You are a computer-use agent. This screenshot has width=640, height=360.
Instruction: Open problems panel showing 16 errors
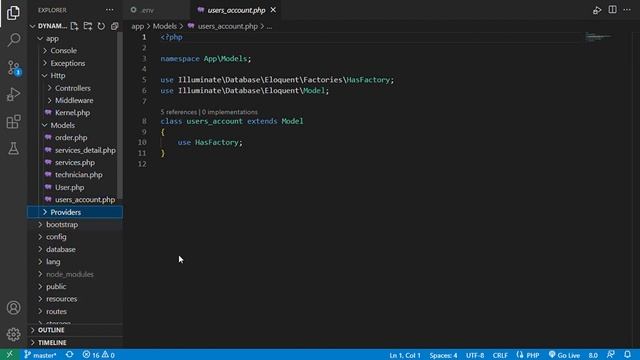(98, 355)
